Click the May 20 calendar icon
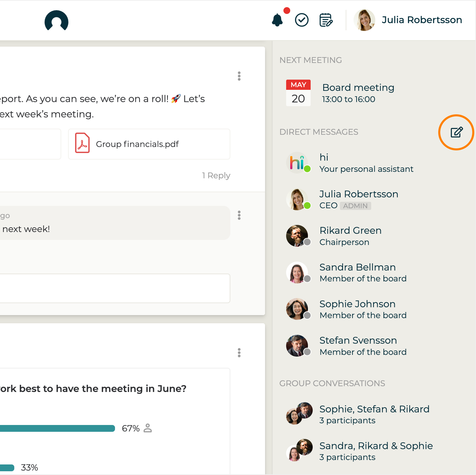Image resolution: width=476 pixels, height=475 pixels. pyautogui.click(x=298, y=93)
